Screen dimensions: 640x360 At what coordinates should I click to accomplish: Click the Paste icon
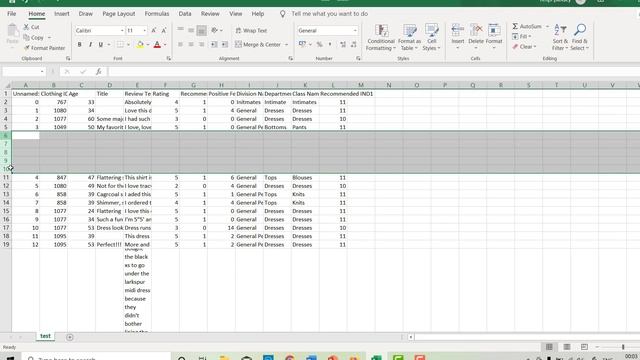pos(12,34)
